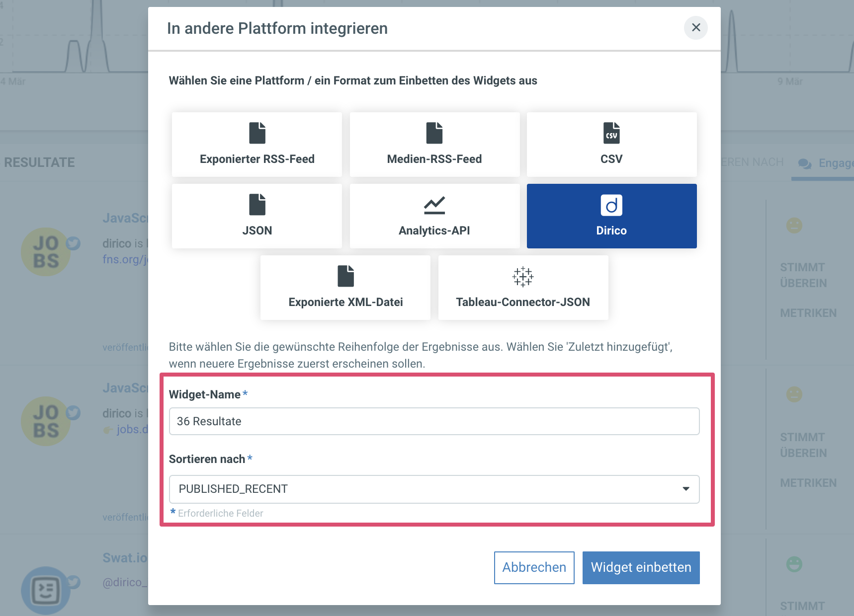
Task: Click the RESULTATE heading
Action: 39,162
